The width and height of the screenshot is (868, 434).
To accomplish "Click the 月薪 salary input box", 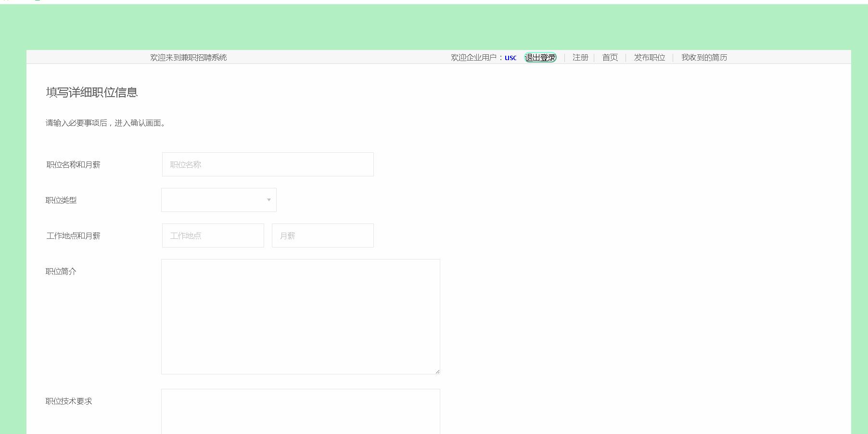I will (322, 236).
